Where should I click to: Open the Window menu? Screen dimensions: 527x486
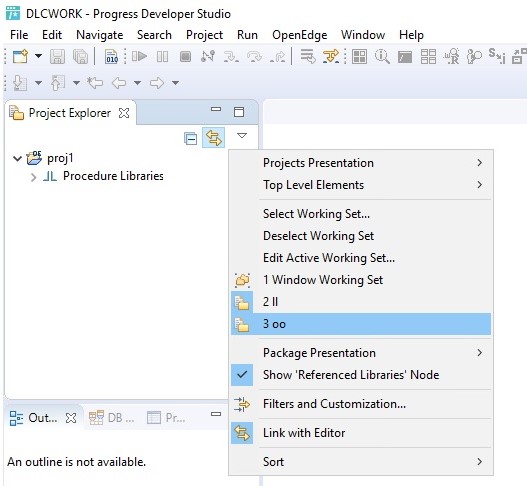pos(363,35)
